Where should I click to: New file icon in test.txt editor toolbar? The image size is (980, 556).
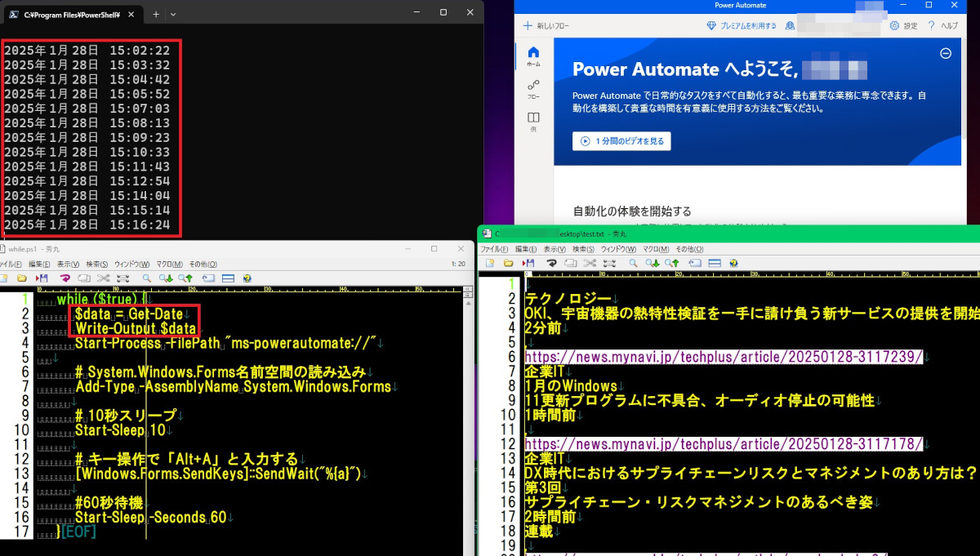490,263
